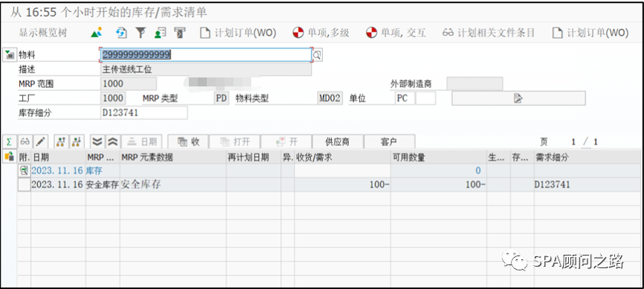The image size is (644, 289).
Task: Click the 收 button in list toolbar
Action: (x=188, y=142)
